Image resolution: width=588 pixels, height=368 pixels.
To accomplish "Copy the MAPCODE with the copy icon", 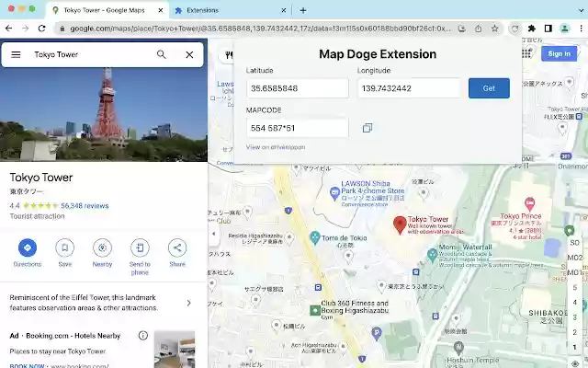I will click(x=367, y=128).
